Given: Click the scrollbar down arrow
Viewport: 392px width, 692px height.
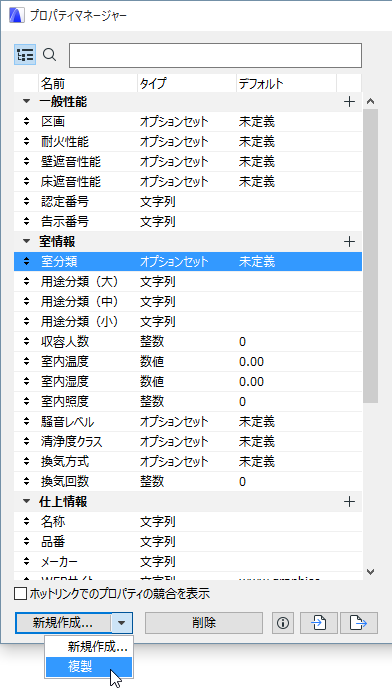Looking at the screenshot, I should point(371,572).
